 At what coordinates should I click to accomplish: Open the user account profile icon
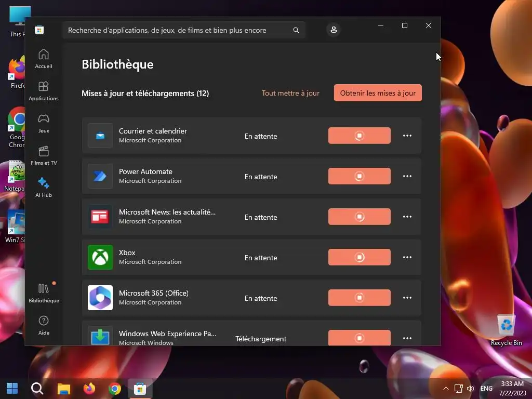click(x=334, y=30)
